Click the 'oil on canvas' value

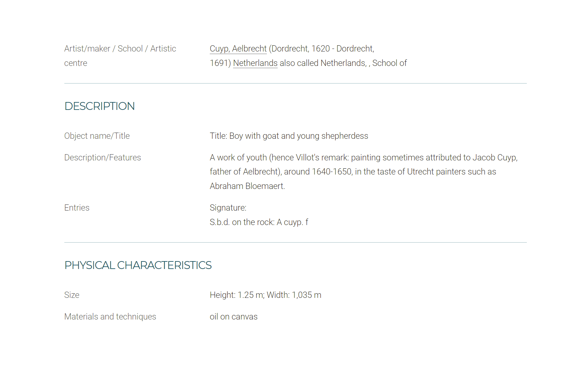click(233, 317)
